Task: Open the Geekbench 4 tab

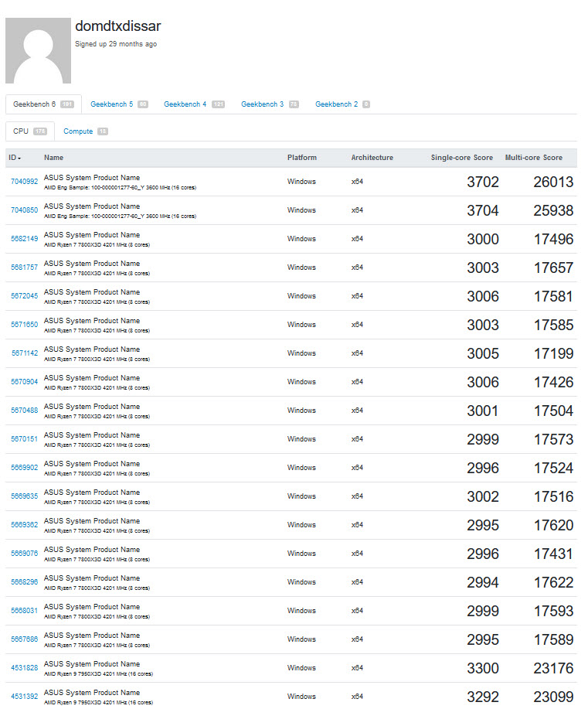Action: tap(194, 104)
